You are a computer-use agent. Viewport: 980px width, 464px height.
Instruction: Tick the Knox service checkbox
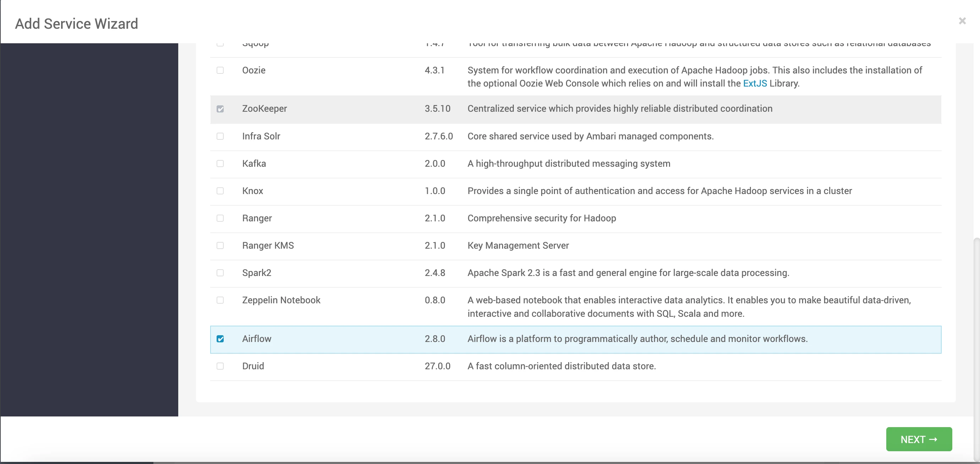click(x=220, y=191)
